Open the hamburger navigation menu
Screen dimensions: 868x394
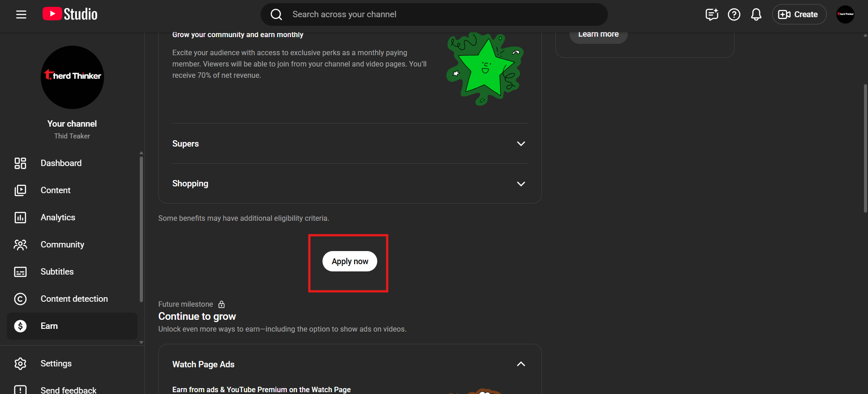[21, 14]
